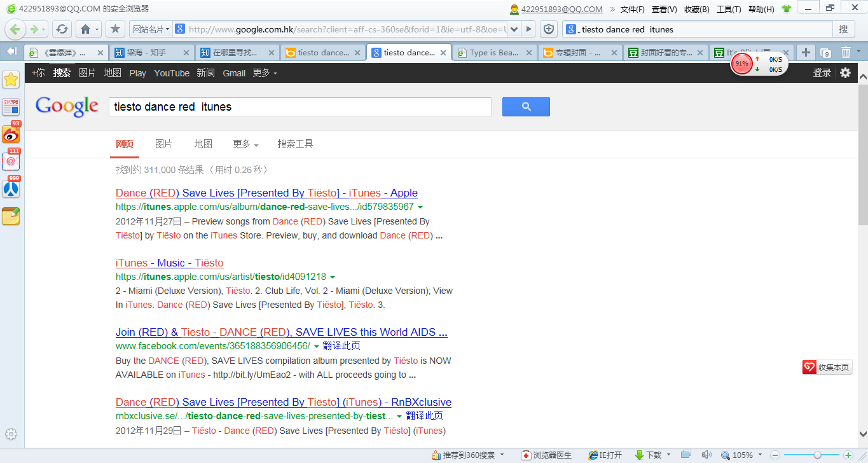868x463 pixels.
Task: Click the browser address bar URL field
Action: click(348, 29)
